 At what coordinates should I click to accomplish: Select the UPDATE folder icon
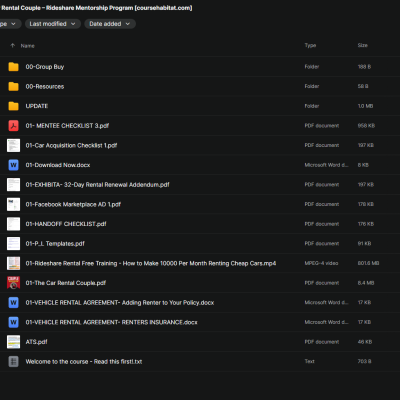[13, 106]
